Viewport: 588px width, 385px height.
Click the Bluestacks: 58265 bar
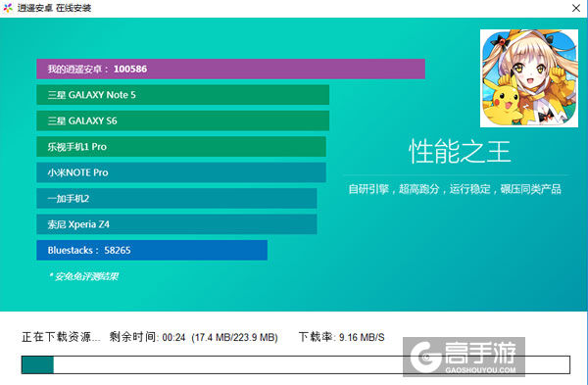coord(152,250)
